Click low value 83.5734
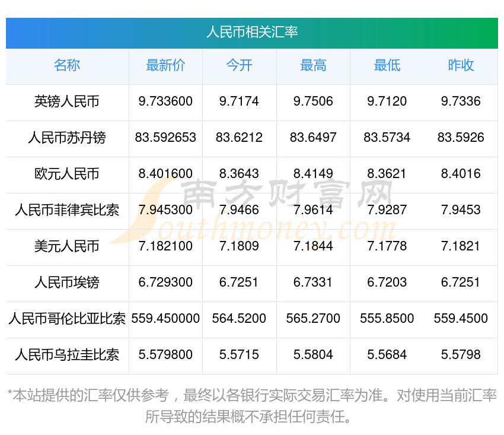This screenshot has height=435, width=504. 387,138
